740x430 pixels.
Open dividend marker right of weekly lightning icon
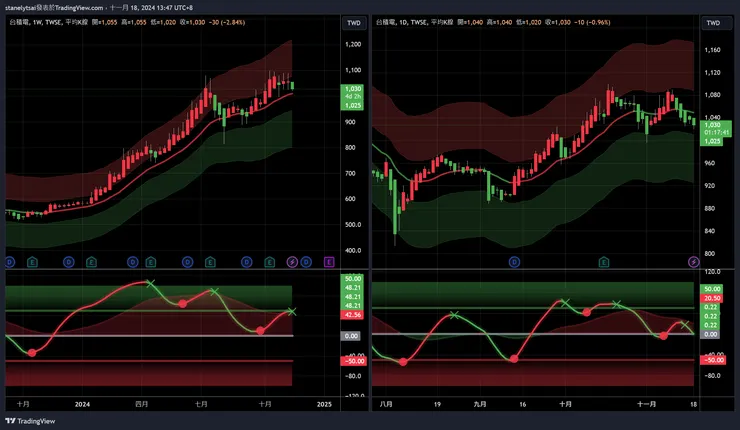point(306,262)
